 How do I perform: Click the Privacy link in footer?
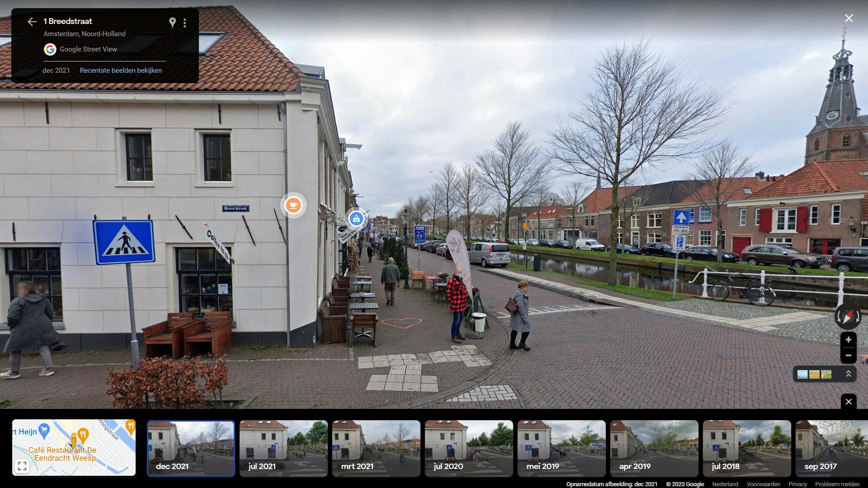797,484
